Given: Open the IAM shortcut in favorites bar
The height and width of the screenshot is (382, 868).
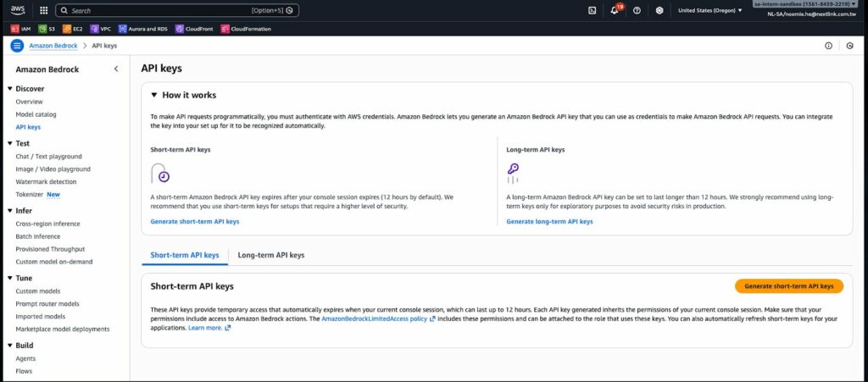Looking at the screenshot, I should (21, 29).
